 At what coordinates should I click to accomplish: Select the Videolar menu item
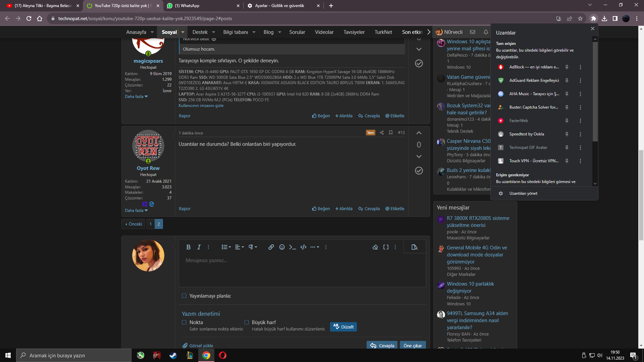point(324,32)
